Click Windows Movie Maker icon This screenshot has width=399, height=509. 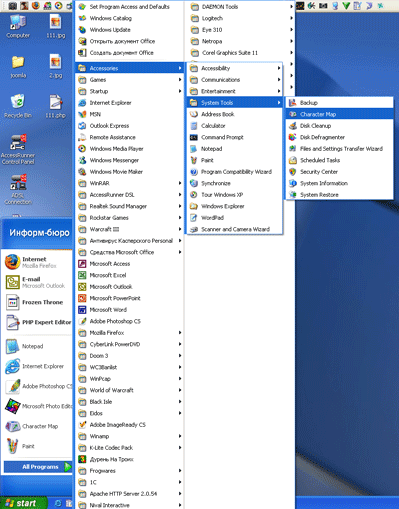[x=82, y=172]
